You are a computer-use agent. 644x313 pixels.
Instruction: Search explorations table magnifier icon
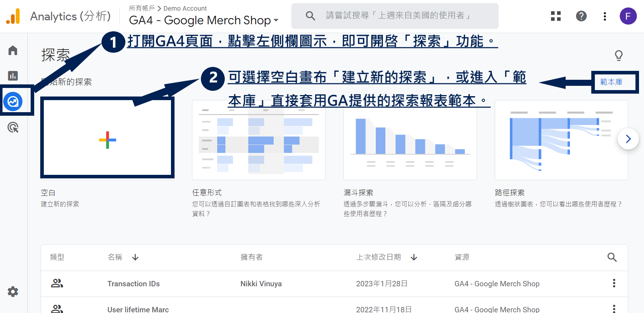[612, 257]
